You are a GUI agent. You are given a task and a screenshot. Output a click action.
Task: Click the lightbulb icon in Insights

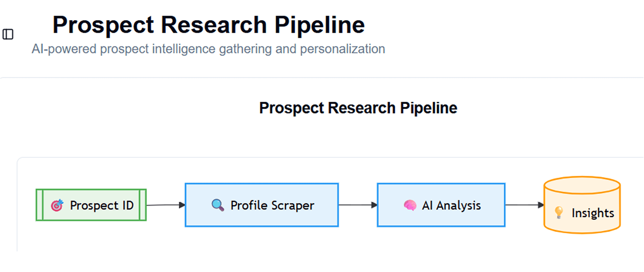(x=559, y=213)
